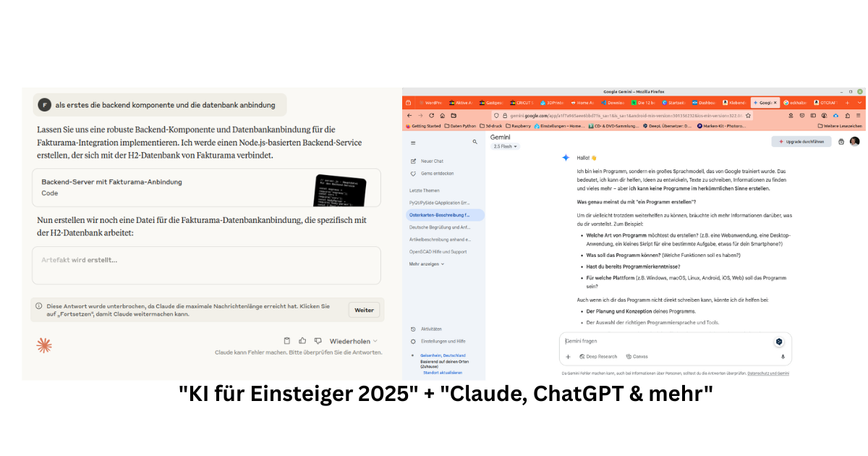Switch to the 3DPrinter Firefox tab
This screenshot has width=868, height=456.
(553, 103)
